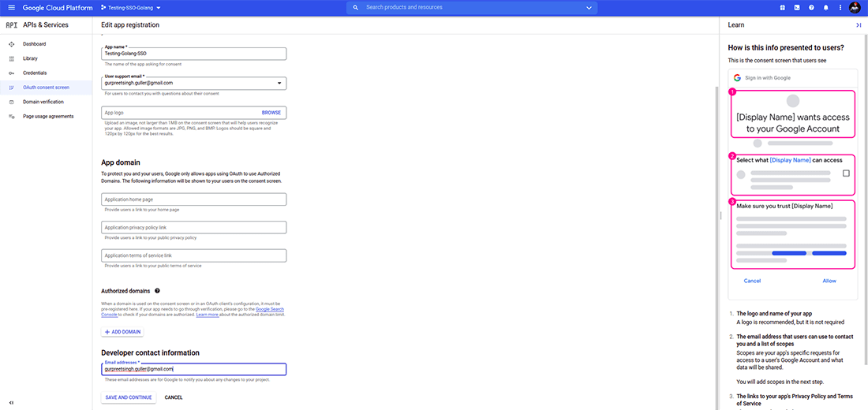Open the three-dot settings menu
The width and height of the screenshot is (868, 410).
[840, 8]
